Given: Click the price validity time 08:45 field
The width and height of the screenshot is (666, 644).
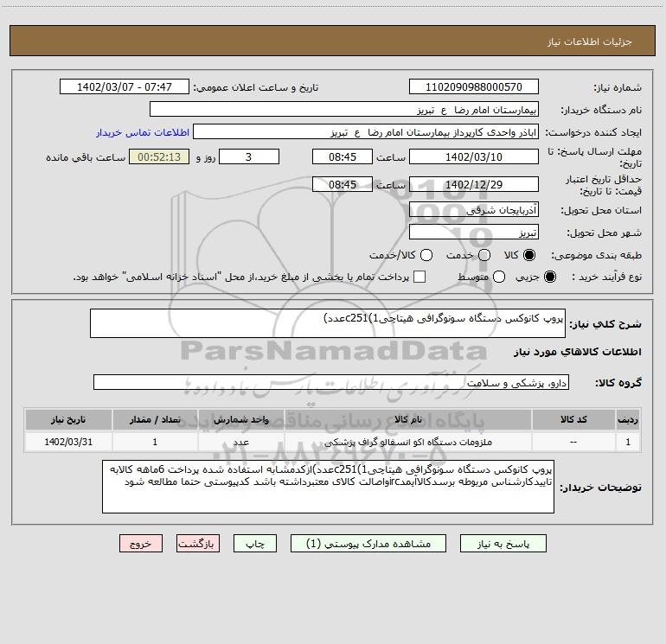Looking at the screenshot, I should pos(343,184).
